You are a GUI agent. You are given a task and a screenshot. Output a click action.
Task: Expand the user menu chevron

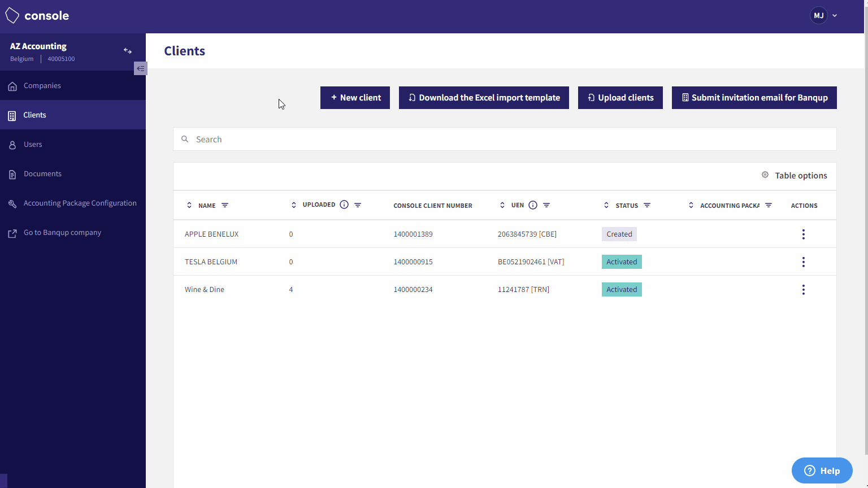(835, 16)
